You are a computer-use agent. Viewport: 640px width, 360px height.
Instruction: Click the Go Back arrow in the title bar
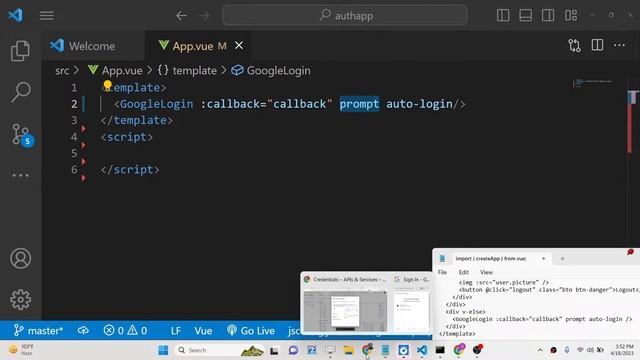[181, 16]
